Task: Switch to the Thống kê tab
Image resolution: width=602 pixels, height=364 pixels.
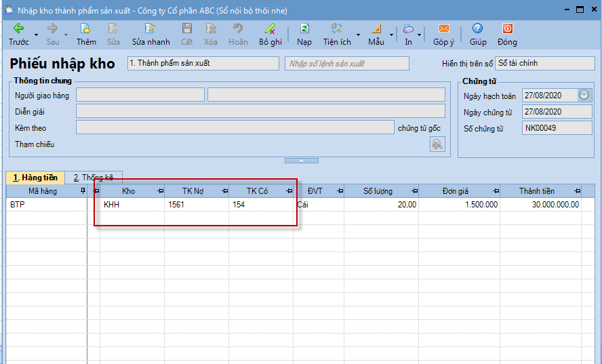Action: point(94,177)
